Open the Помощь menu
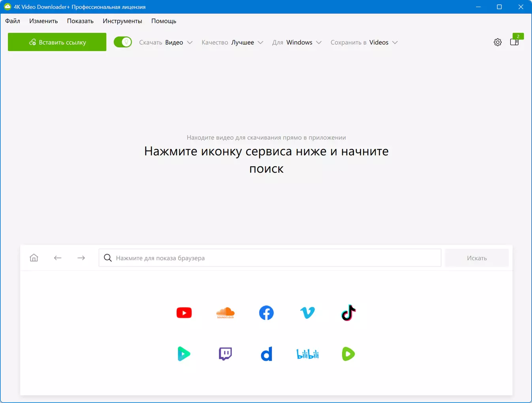532x403 pixels. (164, 21)
